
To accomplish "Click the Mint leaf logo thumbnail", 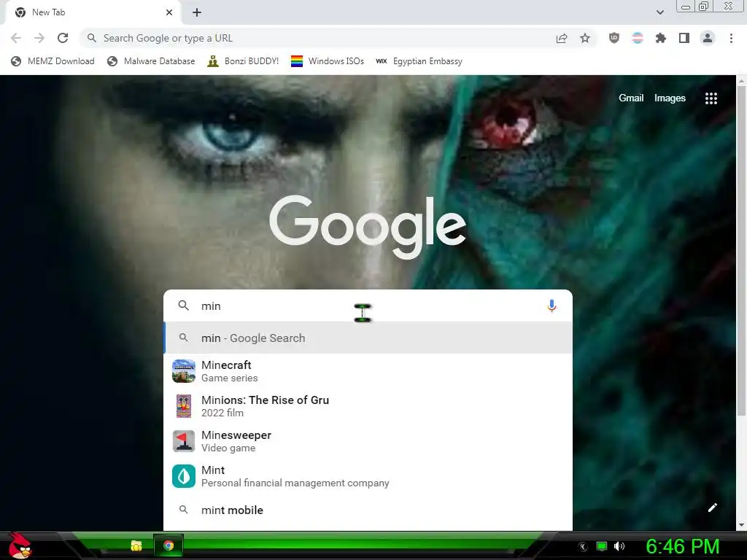I will 183,476.
